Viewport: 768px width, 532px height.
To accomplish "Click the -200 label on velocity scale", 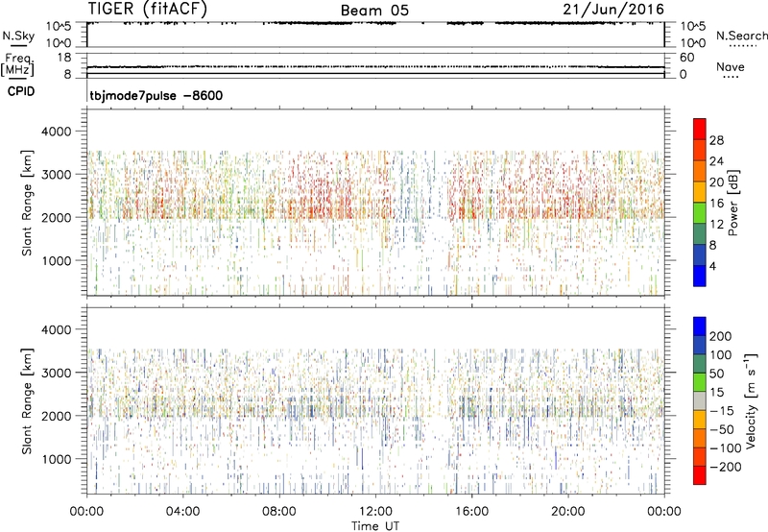I will pyautogui.click(x=726, y=467).
